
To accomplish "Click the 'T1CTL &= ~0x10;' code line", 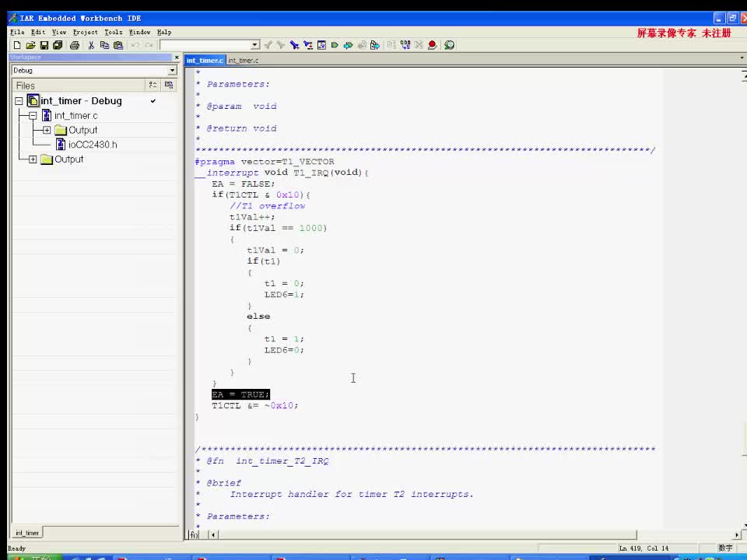I will pos(255,406).
